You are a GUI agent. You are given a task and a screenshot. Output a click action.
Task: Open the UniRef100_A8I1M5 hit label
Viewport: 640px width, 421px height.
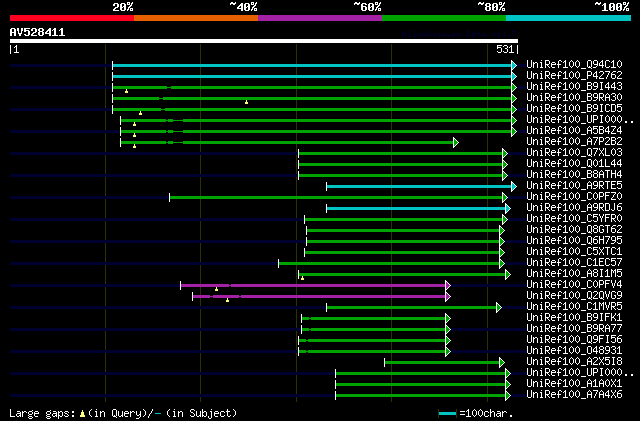[x=574, y=274]
